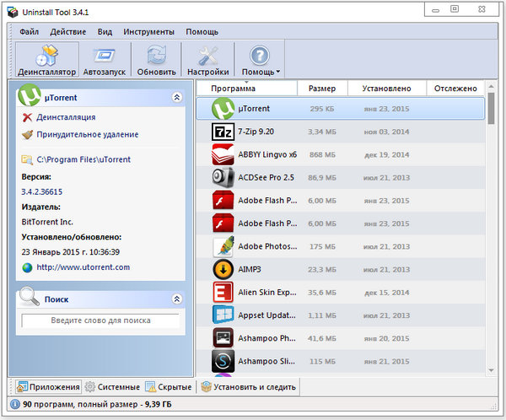Open the Файл menu

[29, 31]
